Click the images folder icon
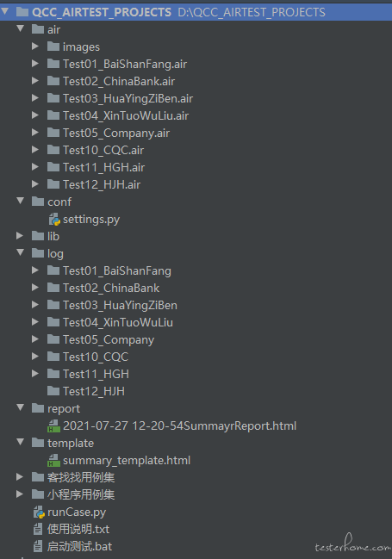 click(x=53, y=47)
